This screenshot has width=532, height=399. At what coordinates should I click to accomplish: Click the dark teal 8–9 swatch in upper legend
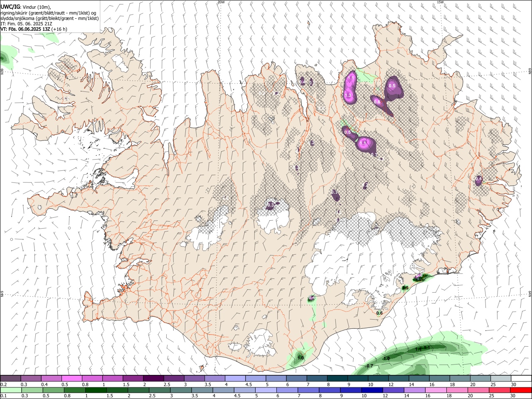pos(337,379)
